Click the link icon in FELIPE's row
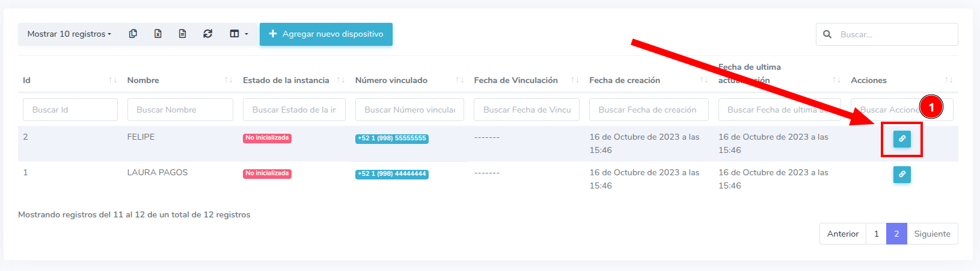 tap(901, 139)
